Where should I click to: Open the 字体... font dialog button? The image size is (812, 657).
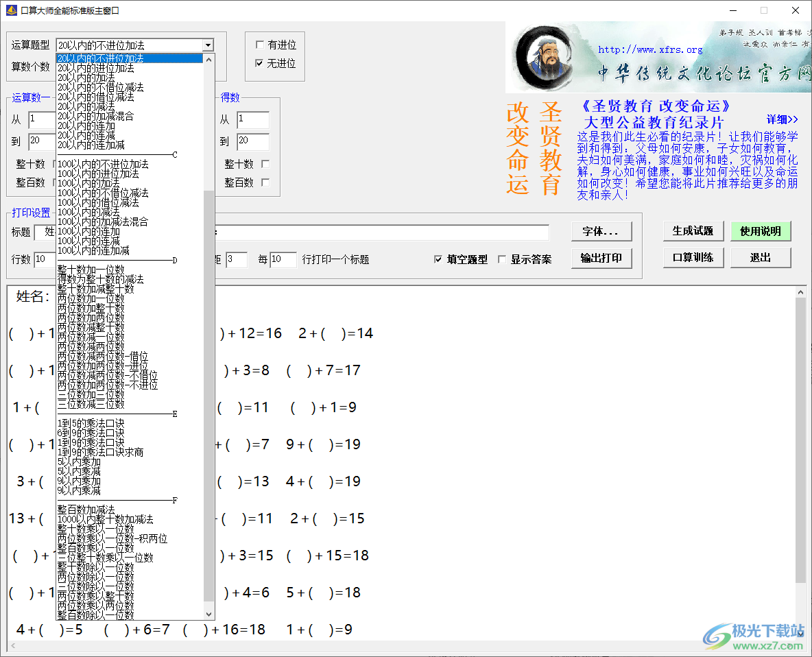pos(601,231)
